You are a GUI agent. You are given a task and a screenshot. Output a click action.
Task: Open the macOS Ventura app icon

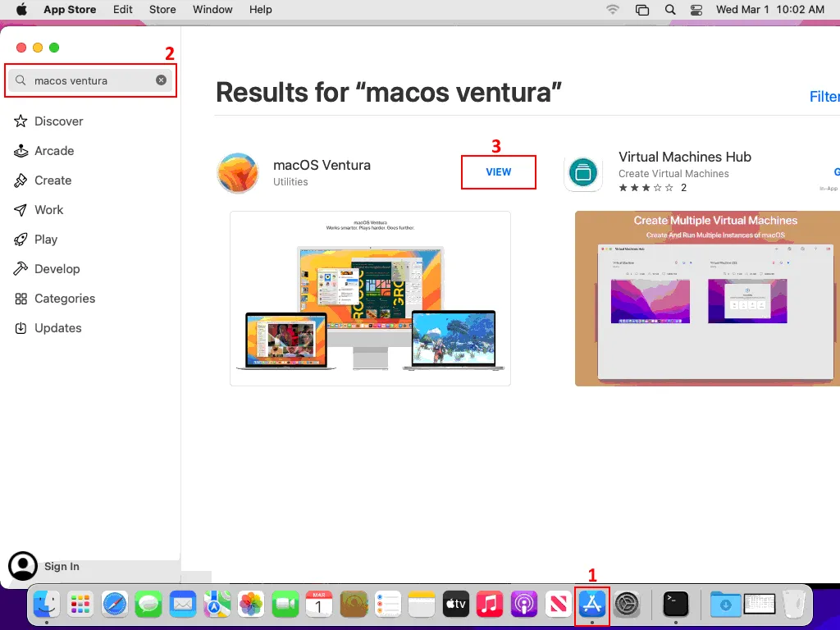click(238, 173)
